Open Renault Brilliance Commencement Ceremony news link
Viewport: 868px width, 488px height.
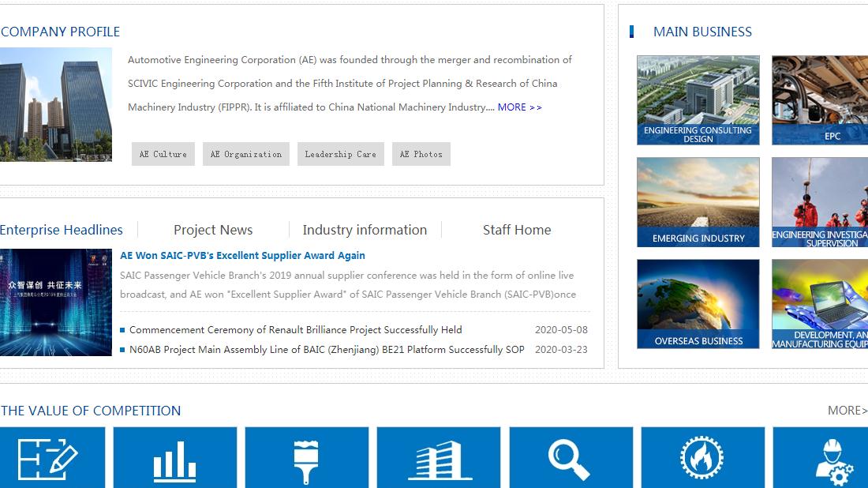coord(295,330)
